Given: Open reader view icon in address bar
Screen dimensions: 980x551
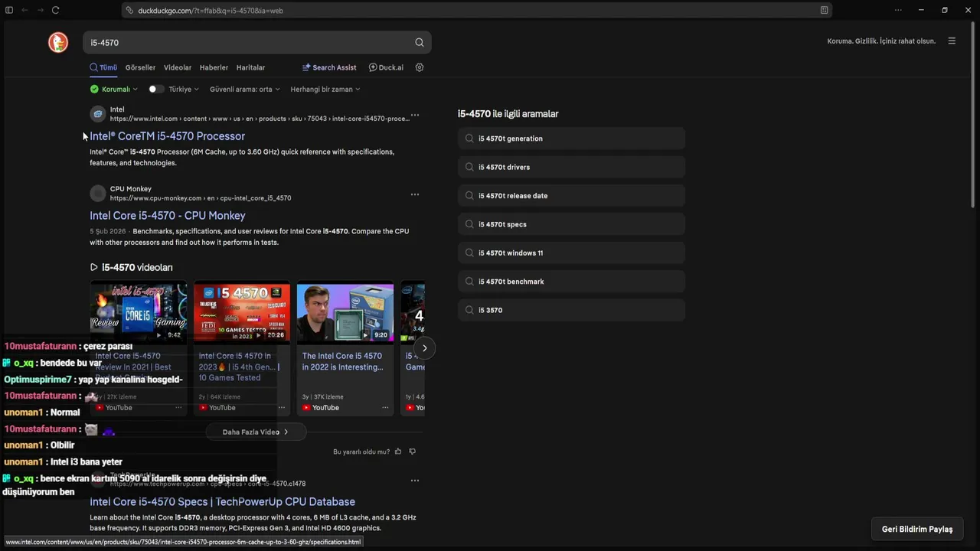Looking at the screenshot, I should coord(824,11).
